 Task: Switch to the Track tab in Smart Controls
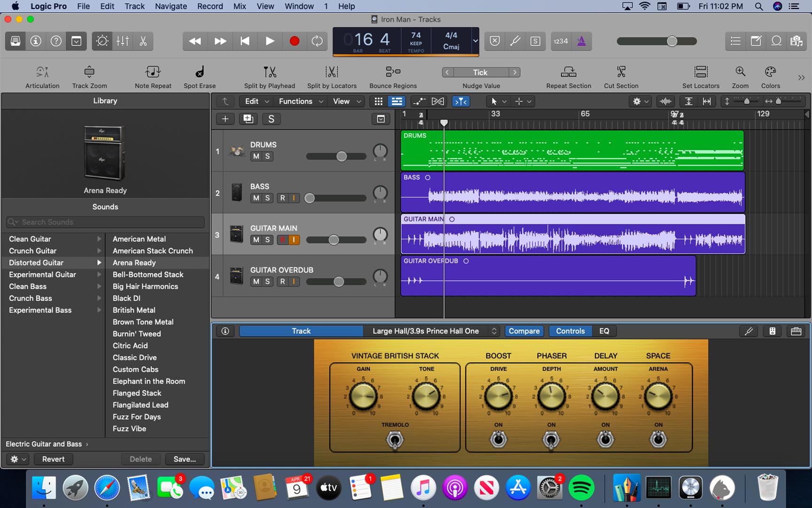tap(301, 331)
